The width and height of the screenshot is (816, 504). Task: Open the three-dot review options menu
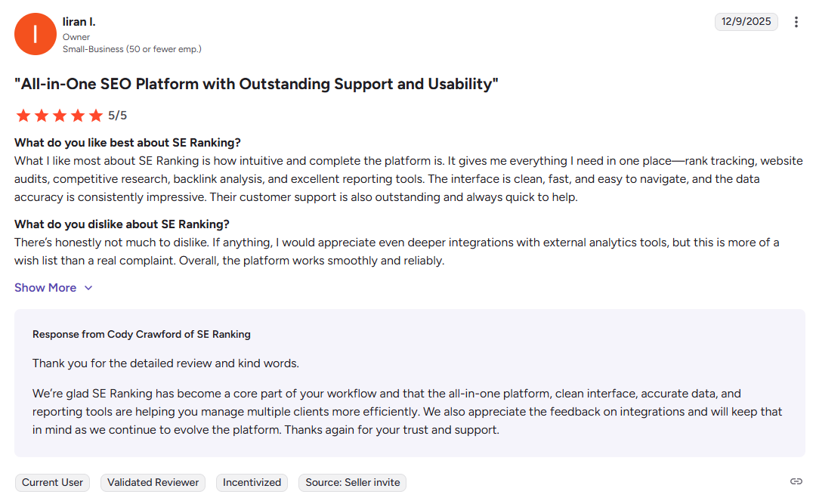796,22
